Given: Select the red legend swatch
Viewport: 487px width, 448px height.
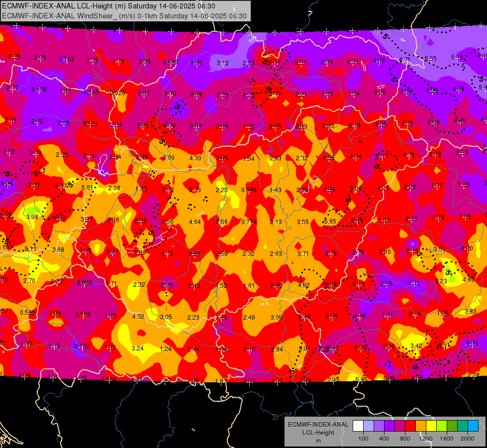Looking at the screenshot, I should [410, 426].
